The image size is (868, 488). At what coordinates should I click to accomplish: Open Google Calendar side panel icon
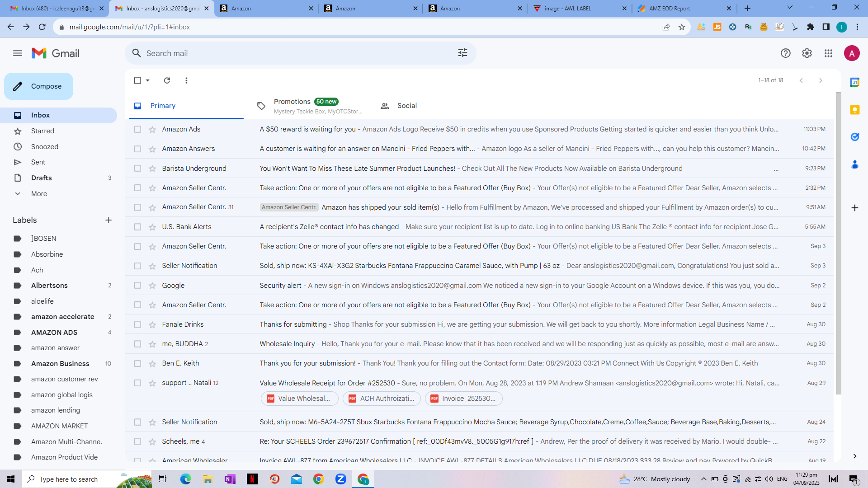[854, 82]
